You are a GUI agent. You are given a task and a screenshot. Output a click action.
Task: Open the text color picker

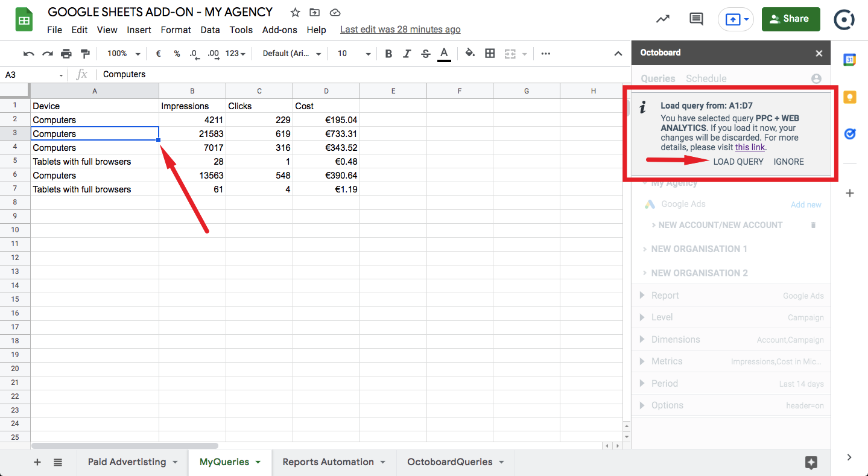tap(444, 54)
